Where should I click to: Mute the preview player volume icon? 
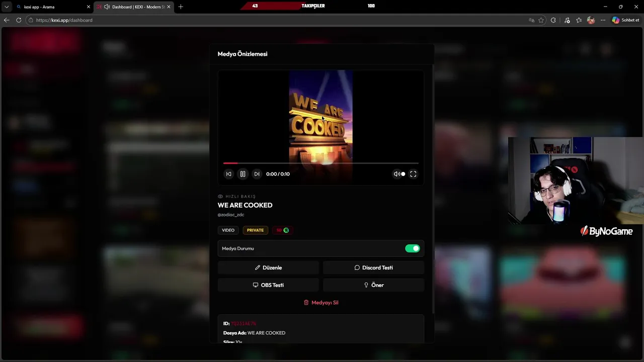396,174
